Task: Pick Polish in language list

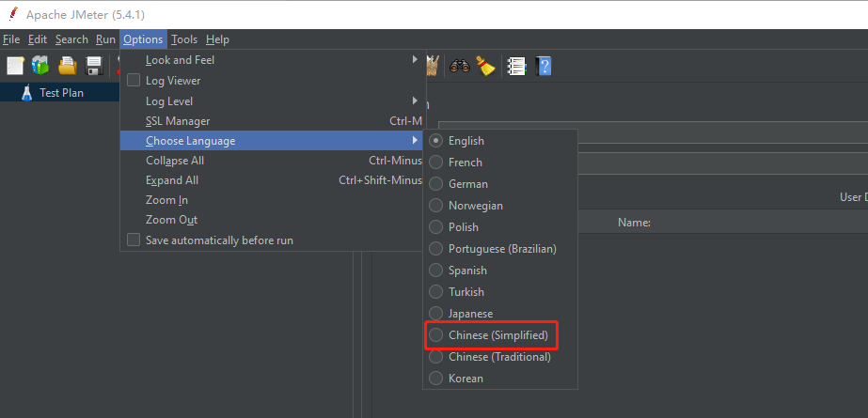Action: pos(501,227)
